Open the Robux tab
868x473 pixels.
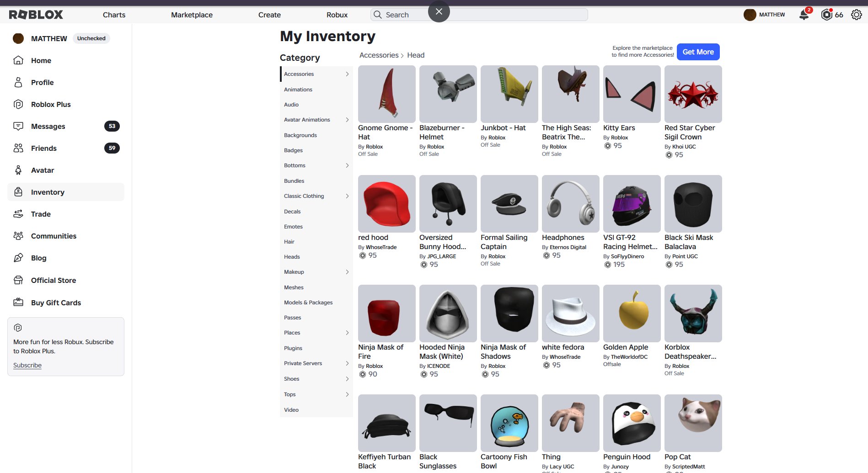(337, 15)
